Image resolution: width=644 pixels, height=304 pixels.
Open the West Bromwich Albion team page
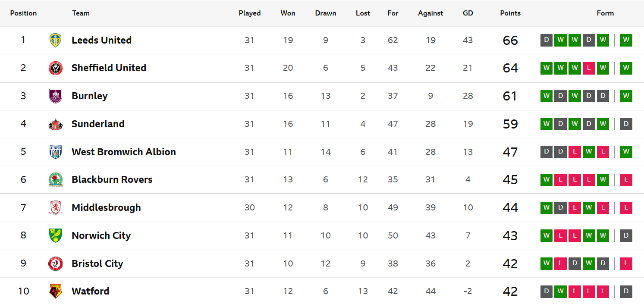click(x=124, y=152)
